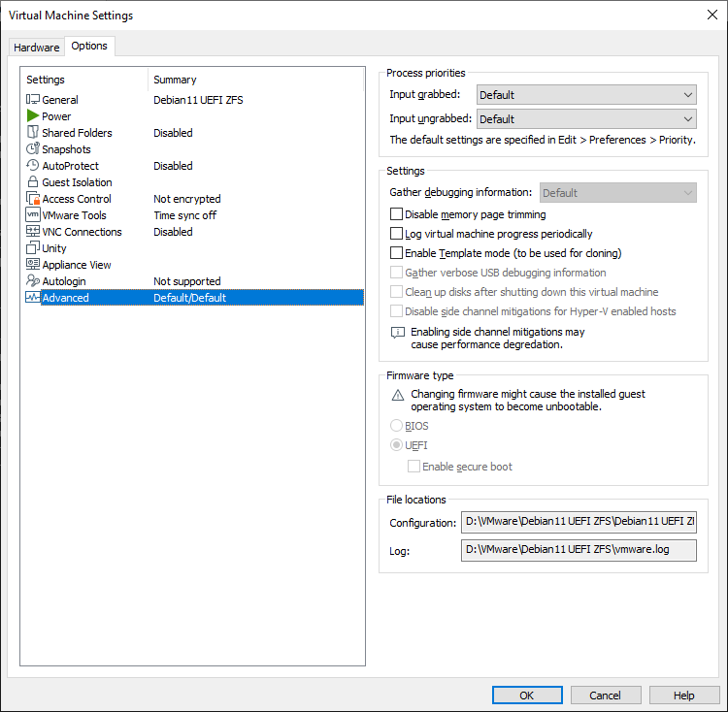This screenshot has height=712, width=728.
Task: Toggle Clean up disks after shutting down
Action: tap(396, 292)
